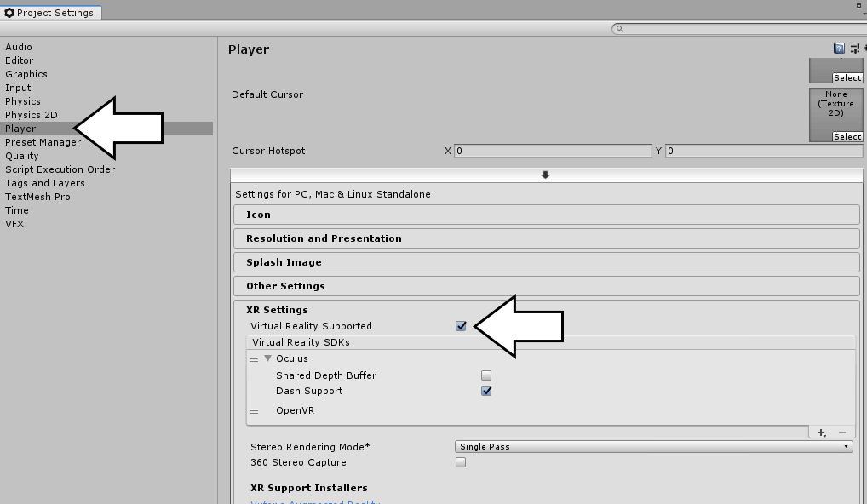Open Script Execution Order category
This screenshot has height=504, width=867.
click(60, 169)
